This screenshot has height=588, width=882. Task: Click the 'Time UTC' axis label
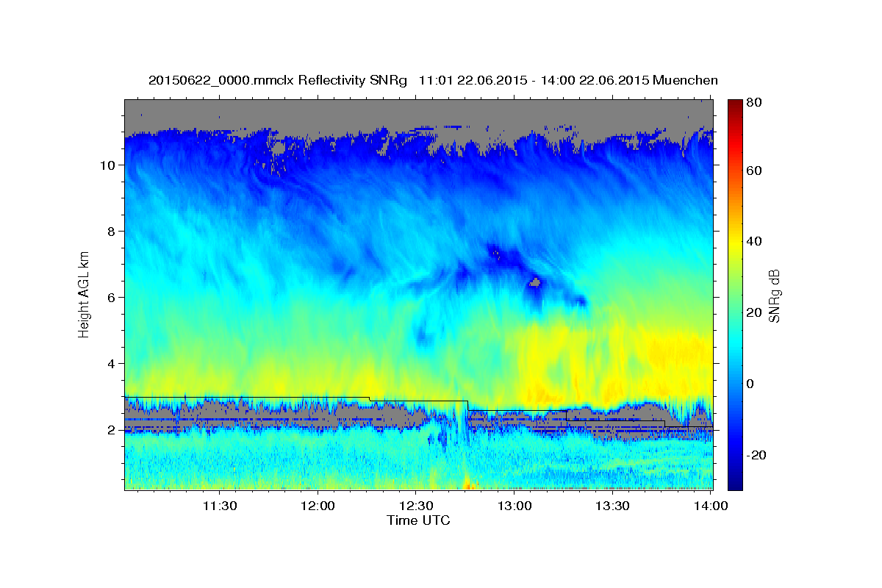pos(418,520)
